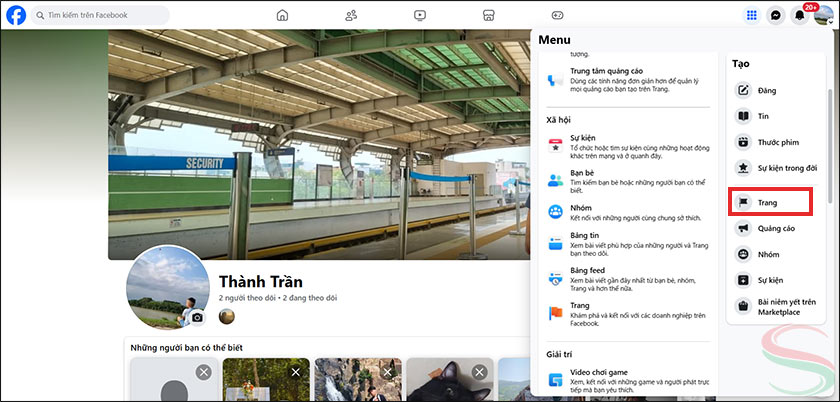Image resolution: width=840 pixels, height=402 pixels.
Task: Open the Gaming tab icon
Action: pos(557,16)
